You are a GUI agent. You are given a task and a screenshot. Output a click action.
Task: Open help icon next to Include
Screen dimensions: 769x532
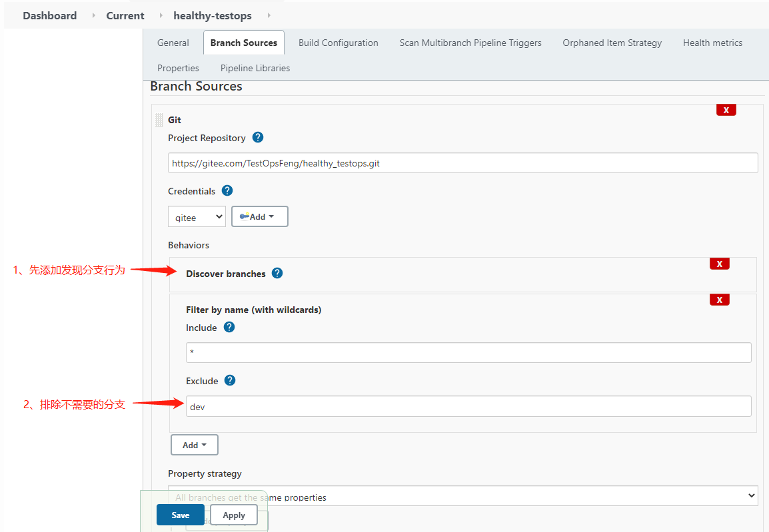229,327
